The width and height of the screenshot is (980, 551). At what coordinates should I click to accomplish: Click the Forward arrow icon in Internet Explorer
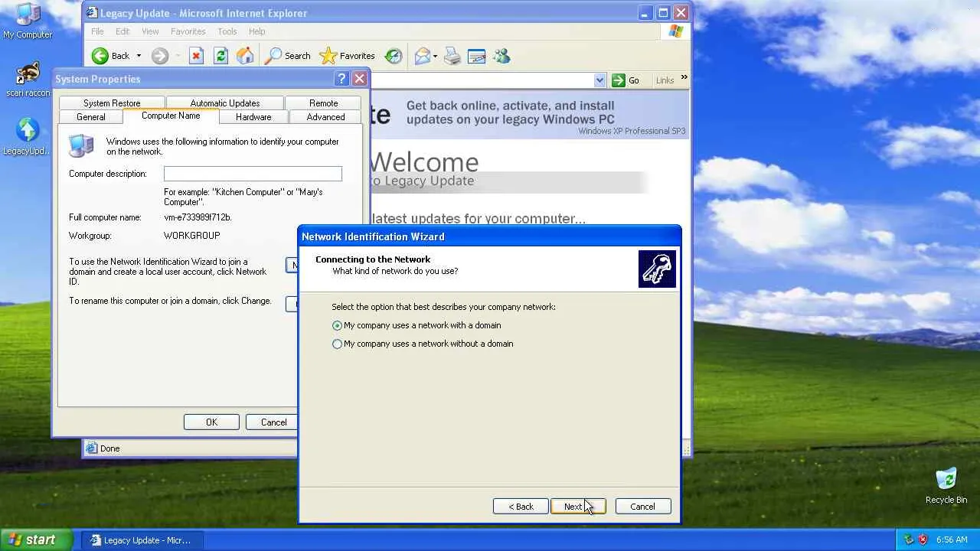pyautogui.click(x=160, y=56)
